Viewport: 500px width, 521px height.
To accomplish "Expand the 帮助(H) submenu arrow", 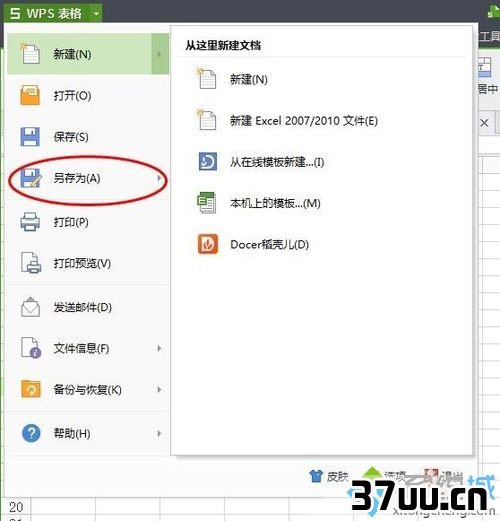I will 159,433.
